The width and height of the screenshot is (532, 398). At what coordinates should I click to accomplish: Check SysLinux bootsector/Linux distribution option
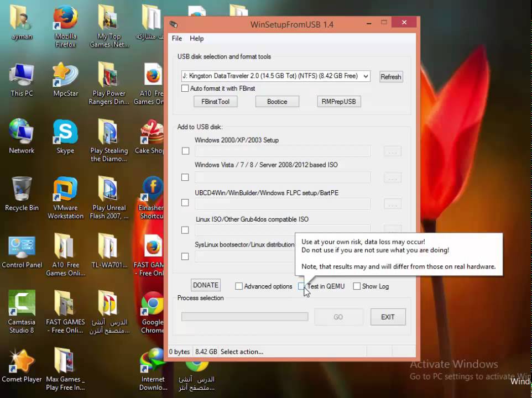(x=185, y=256)
